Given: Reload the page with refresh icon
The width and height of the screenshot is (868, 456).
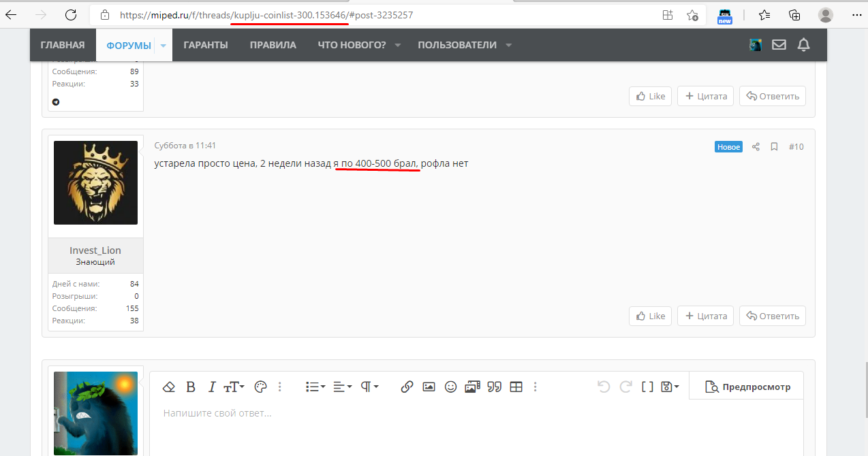Looking at the screenshot, I should coord(70,14).
